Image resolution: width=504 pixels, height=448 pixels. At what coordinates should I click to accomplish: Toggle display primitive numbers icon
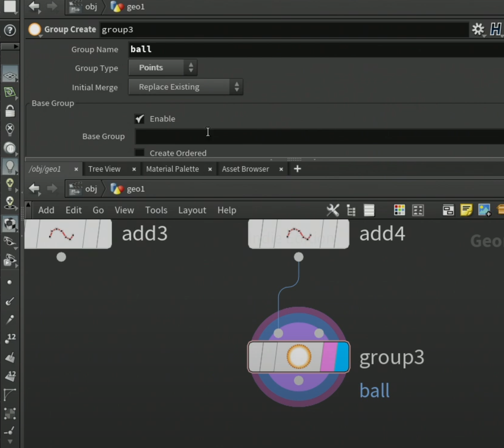pyautogui.click(x=10, y=376)
